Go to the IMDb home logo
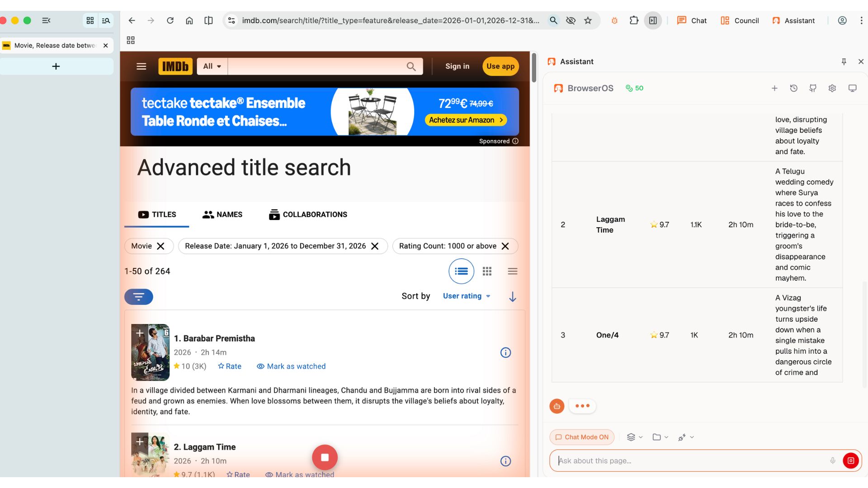The width and height of the screenshot is (868, 488). point(175,66)
